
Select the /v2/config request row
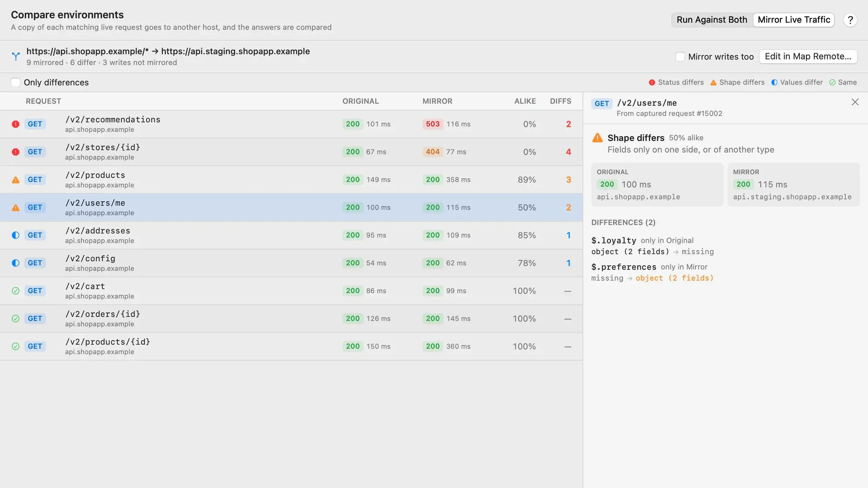[x=291, y=263]
